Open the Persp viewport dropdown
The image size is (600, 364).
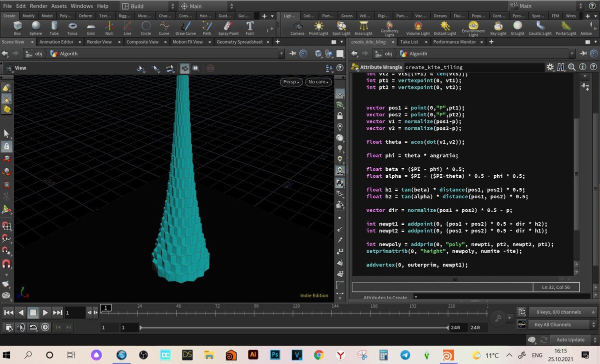tap(290, 82)
